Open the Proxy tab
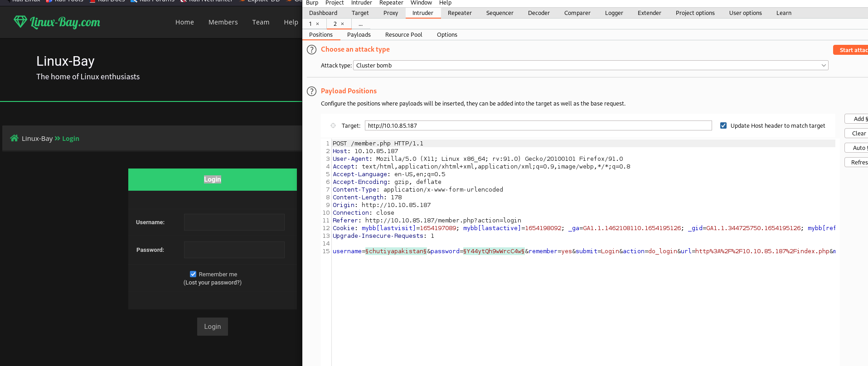The image size is (868, 366). click(x=390, y=13)
